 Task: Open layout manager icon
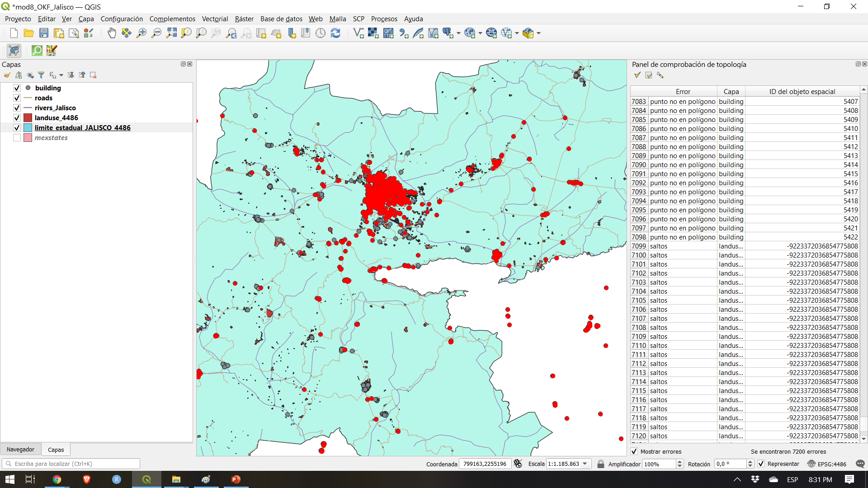(74, 33)
